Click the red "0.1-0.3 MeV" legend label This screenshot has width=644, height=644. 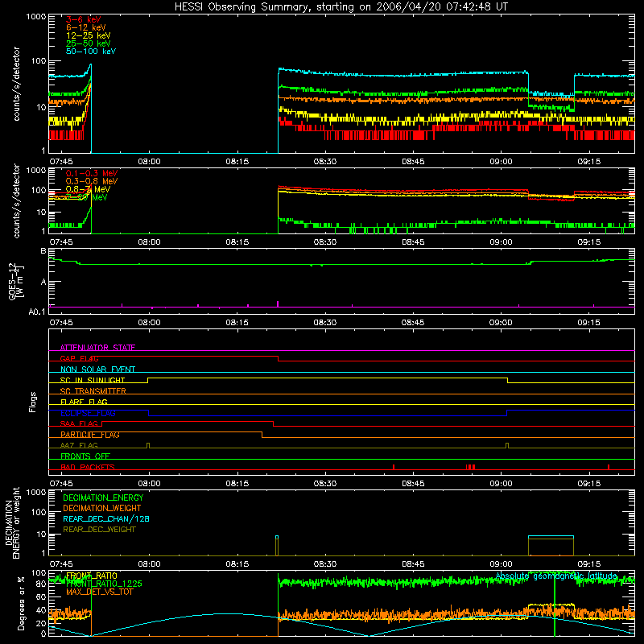click(92, 173)
